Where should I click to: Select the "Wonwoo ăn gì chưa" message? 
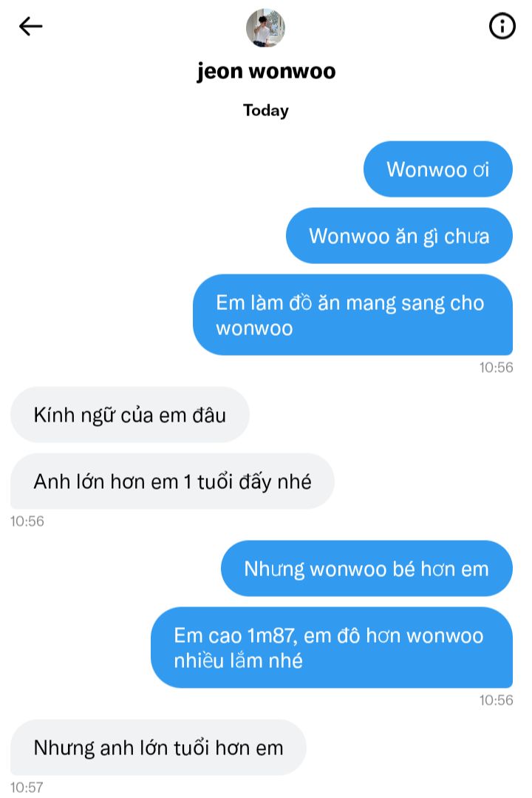pyautogui.click(x=399, y=236)
